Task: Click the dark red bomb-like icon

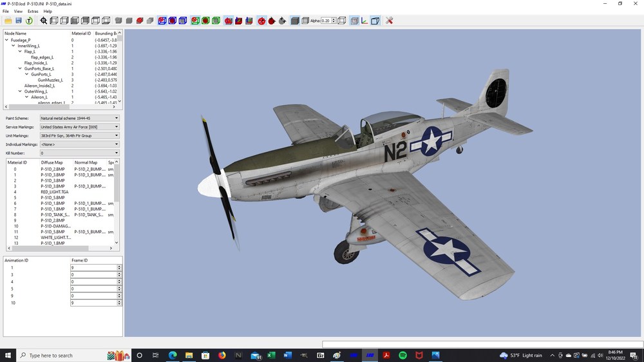Action: click(x=272, y=21)
